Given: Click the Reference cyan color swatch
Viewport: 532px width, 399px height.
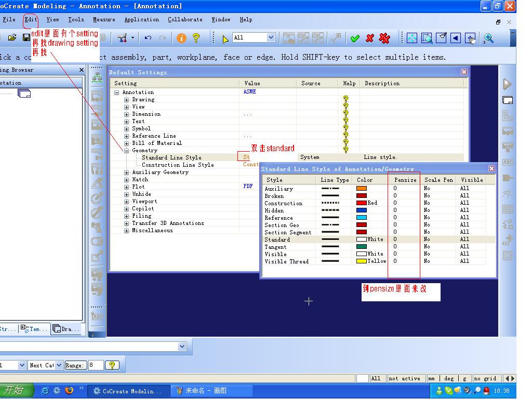Looking at the screenshot, I should point(362,217).
